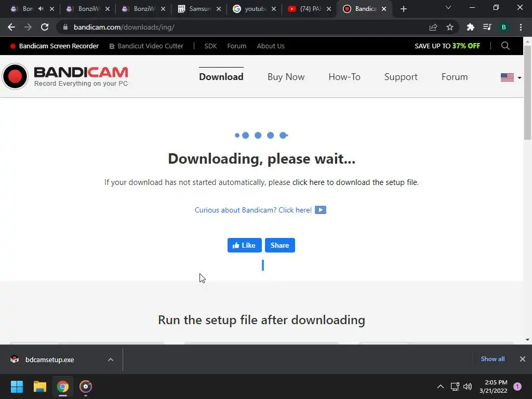Click the scrollbar down arrow
The height and width of the screenshot is (399, 532).
tap(527, 340)
